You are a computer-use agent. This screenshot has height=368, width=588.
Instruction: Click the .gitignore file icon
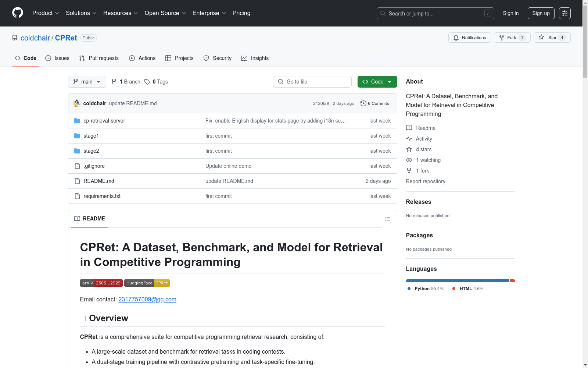click(77, 166)
